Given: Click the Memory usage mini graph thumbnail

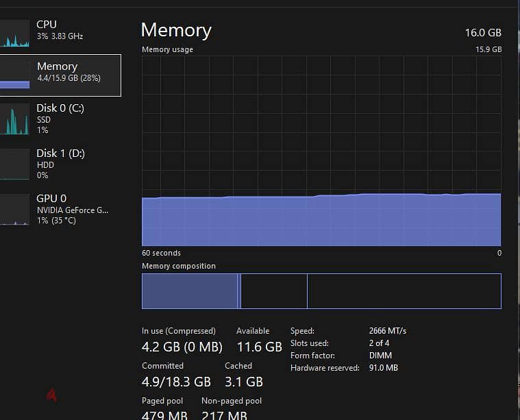Looking at the screenshot, I should (x=14, y=75).
